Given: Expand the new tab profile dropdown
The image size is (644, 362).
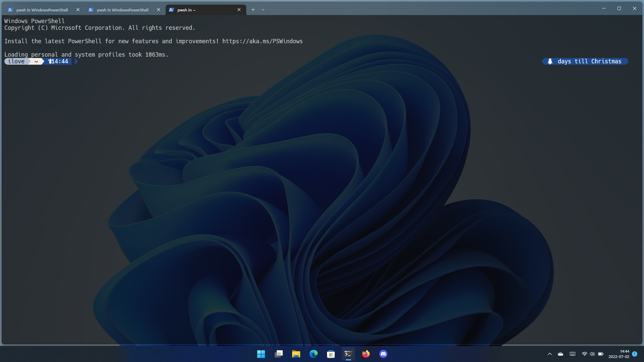Looking at the screenshot, I should tap(263, 10).
